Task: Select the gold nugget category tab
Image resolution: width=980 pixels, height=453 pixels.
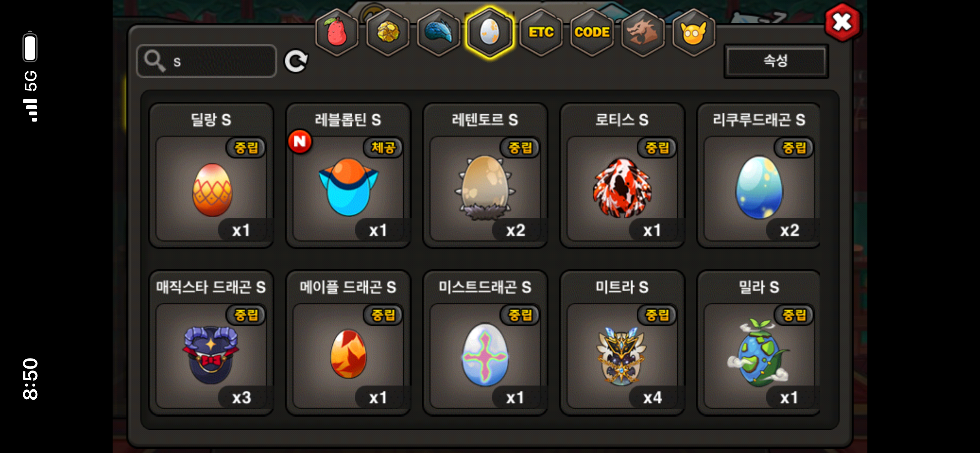Action: tap(387, 33)
